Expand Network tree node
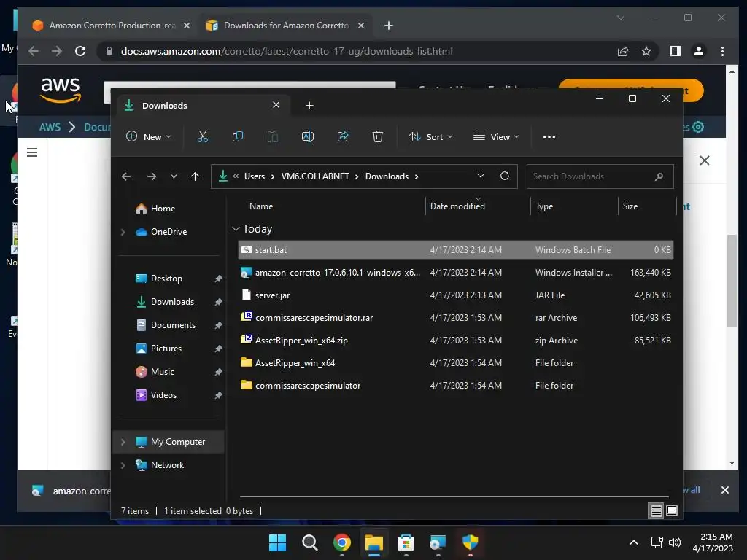This screenshot has width=747, height=560. 123,465
